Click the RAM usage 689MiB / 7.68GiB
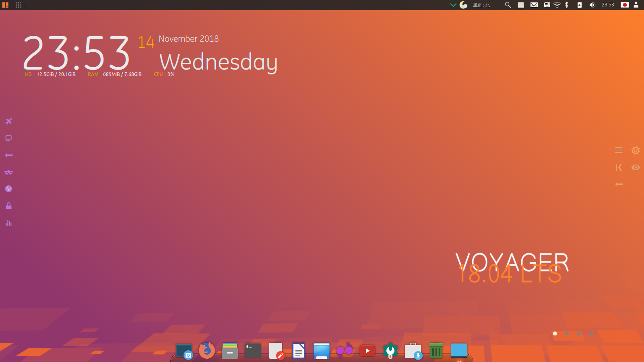 point(122,74)
